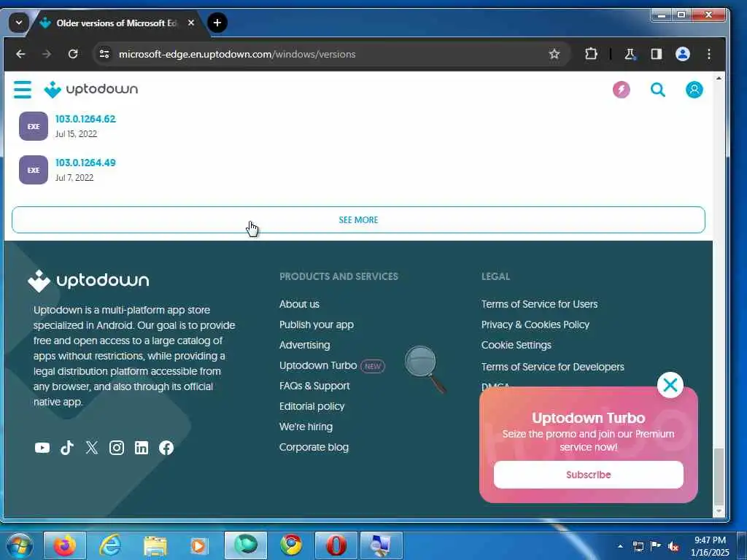747x560 pixels.
Task: Open the We're hiring link
Action: point(306,427)
